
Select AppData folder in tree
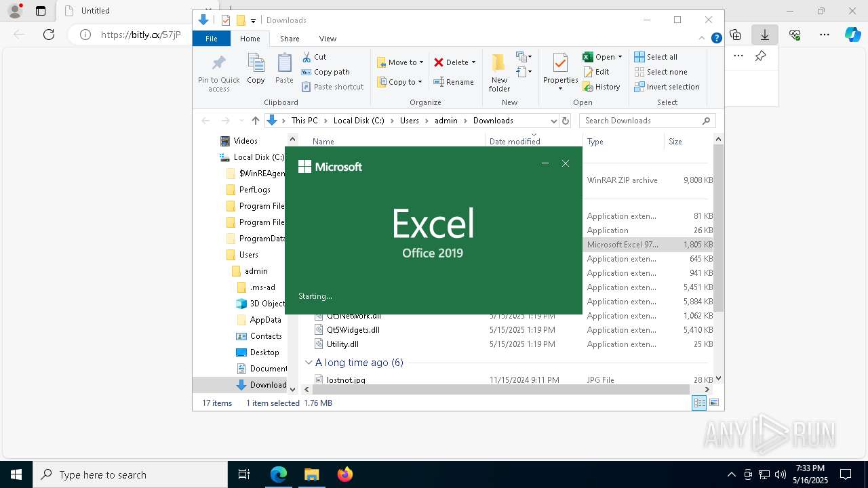(258, 320)
